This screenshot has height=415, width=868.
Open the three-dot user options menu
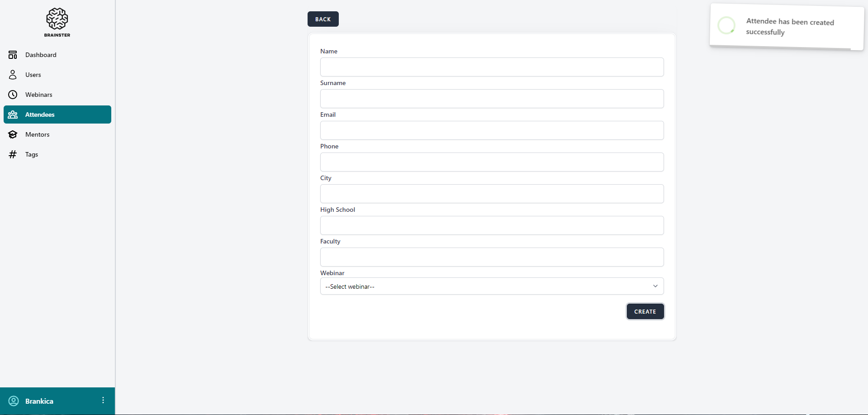tap(103, 400)
